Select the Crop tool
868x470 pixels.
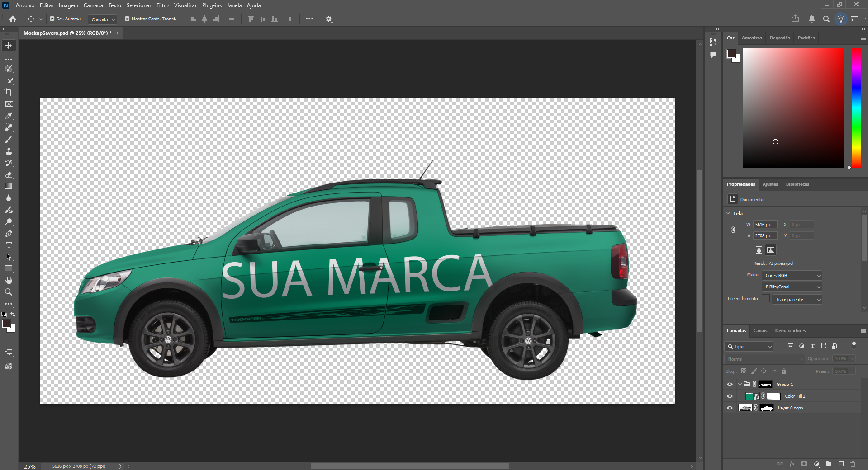click(x=9, y=92)
